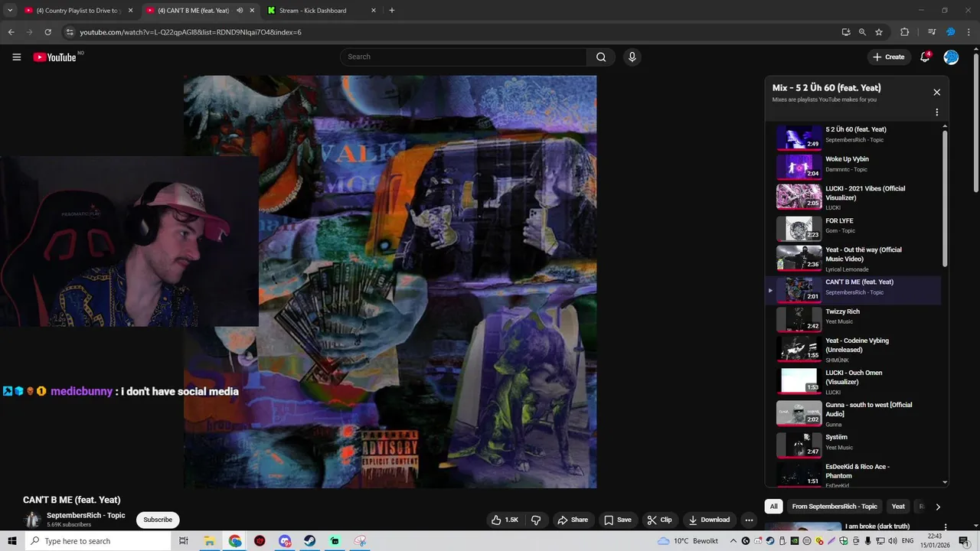Show more filter chips with arrow
980x551 pixels.
pyautogui.click(x=938, y=507)
